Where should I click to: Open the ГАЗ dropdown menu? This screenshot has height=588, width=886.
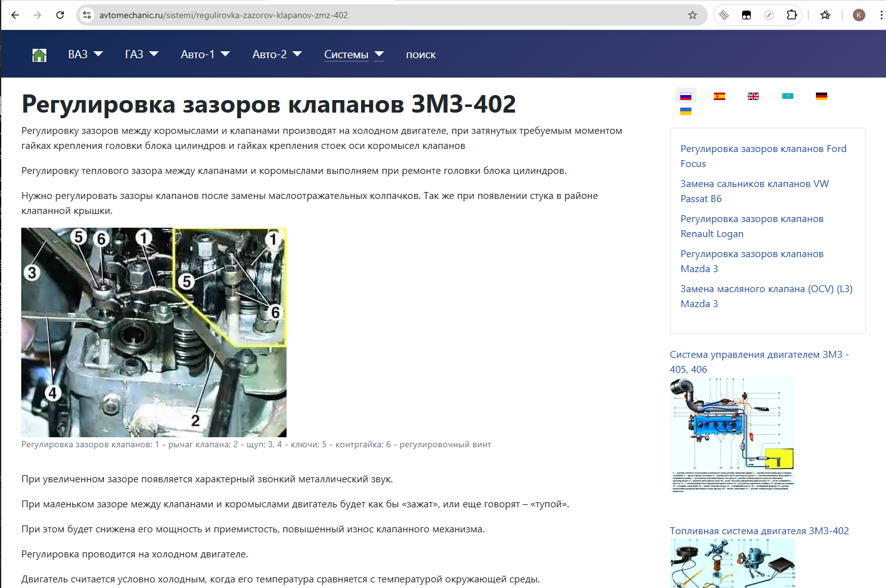141,54
